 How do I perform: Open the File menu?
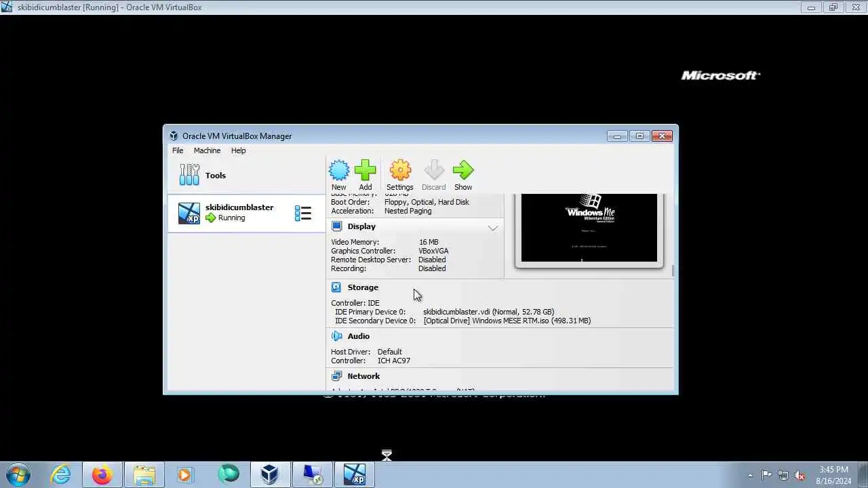178,150
